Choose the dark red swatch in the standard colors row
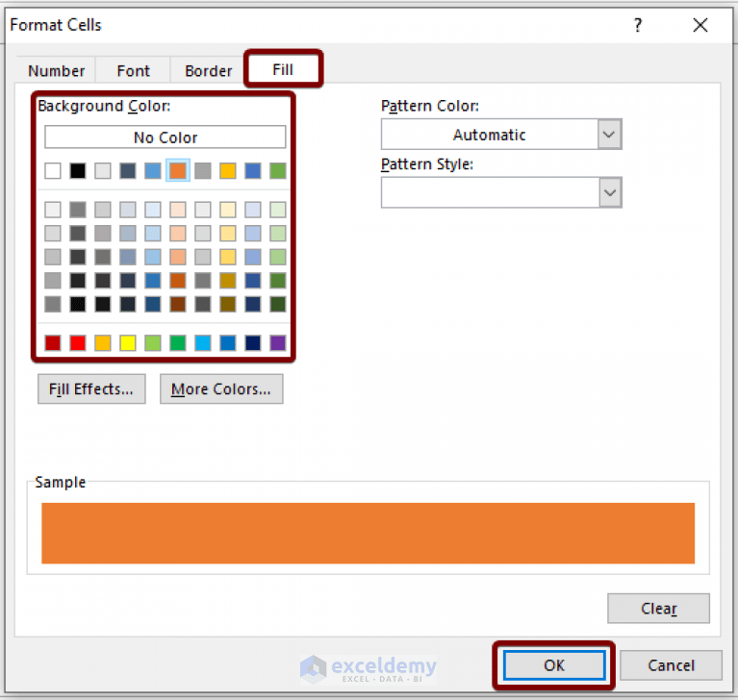The width and height of the screenshot is (738, 700). pos(53,343)
